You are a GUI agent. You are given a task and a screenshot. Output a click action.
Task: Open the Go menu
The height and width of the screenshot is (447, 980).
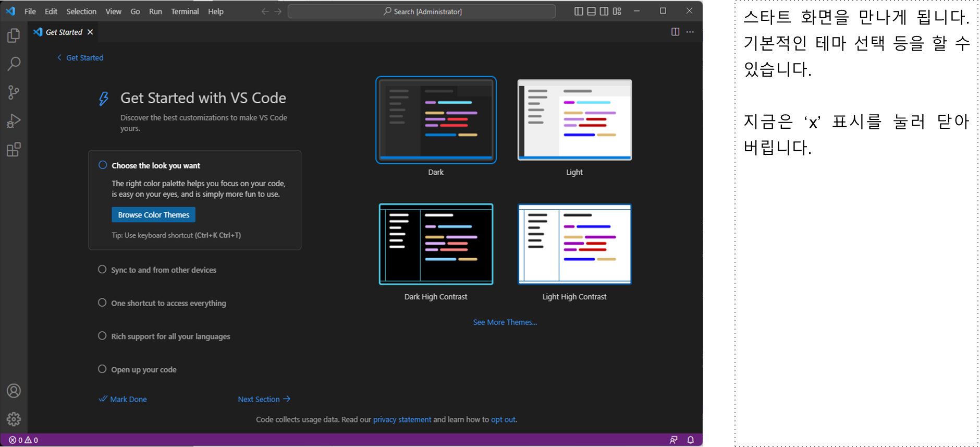coord(135,11)
